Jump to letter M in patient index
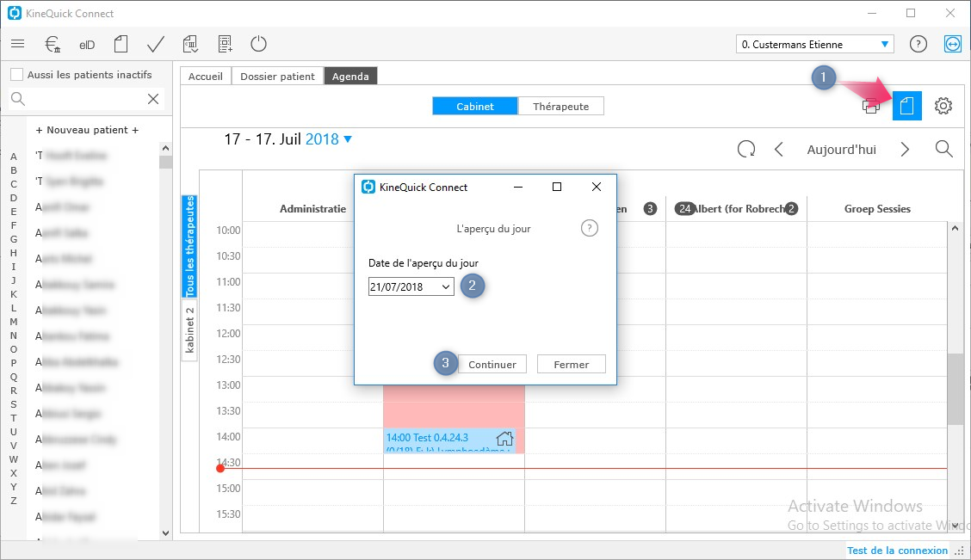971x560 pixels. [x=14, y=322]
